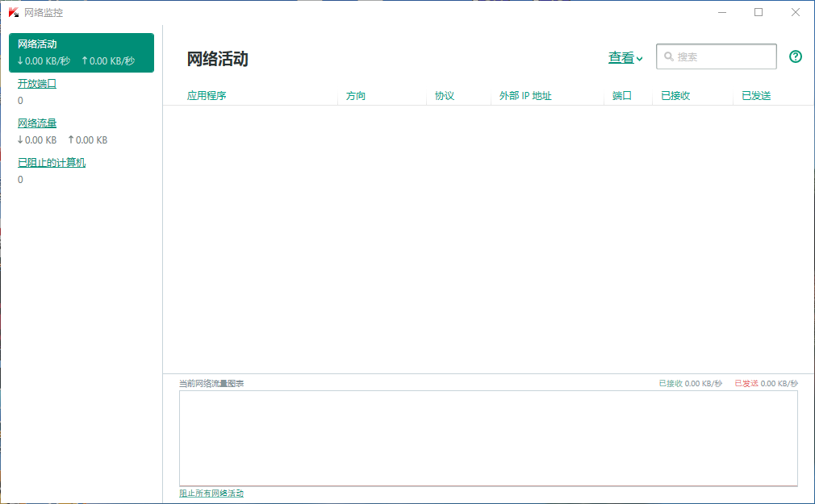Screen dimensions: 815x504
Task: Open the 网络流量 section
Action: [x=37, y=123]
